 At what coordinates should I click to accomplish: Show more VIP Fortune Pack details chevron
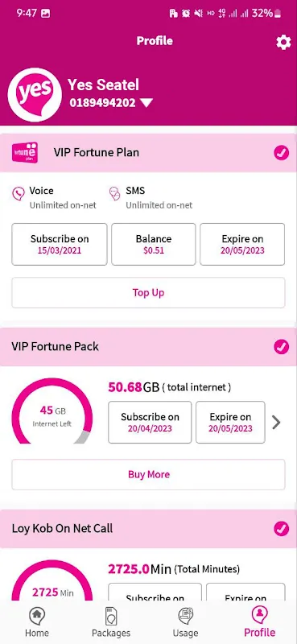point(276,422)
